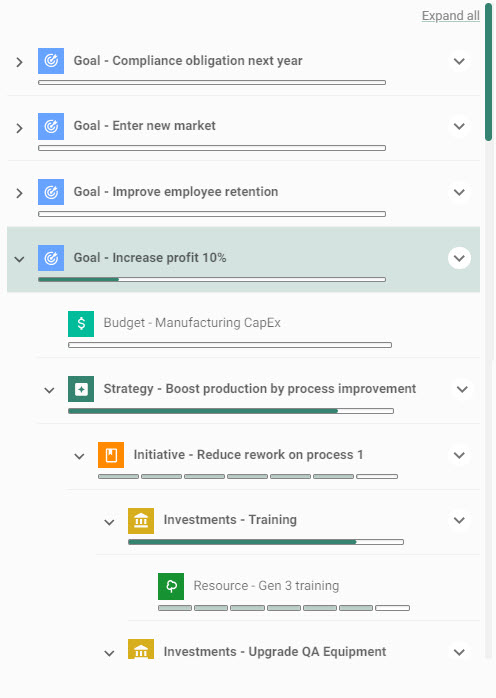The width and height of the screenshot is (496, 698).
Task: Select the Budget - Manufacturing CapEx item
Action: click(258, 325)
